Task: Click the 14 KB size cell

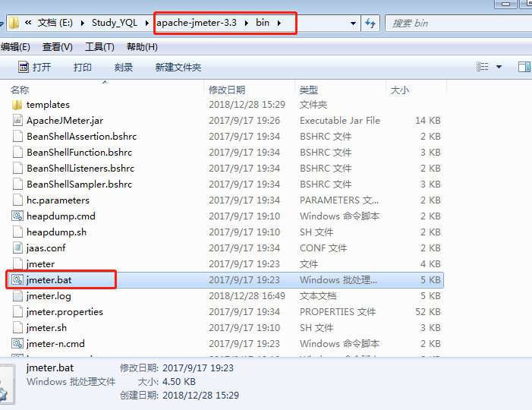Action: pyautogui.click(x=428, y=121)
